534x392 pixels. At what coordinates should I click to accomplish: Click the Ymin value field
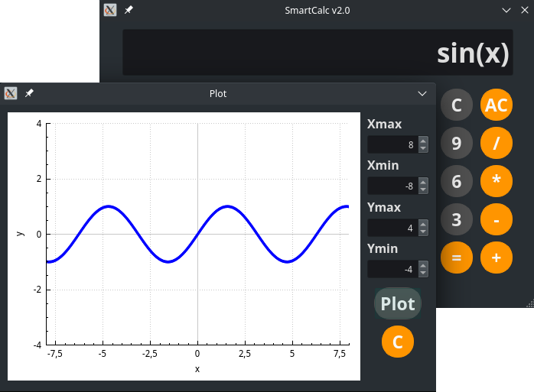pos(392,269)
